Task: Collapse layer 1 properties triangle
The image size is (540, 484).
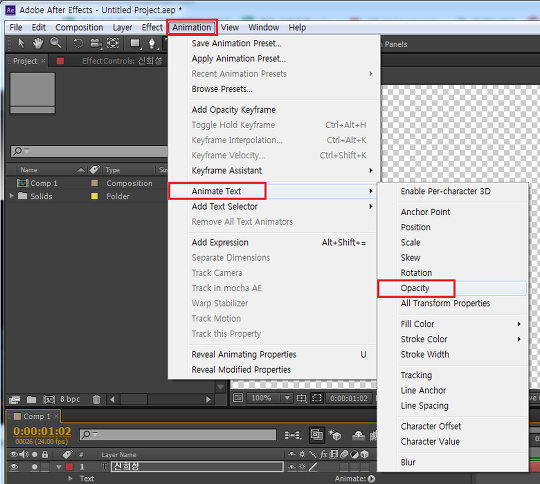Action: click(x=59, y=467)
